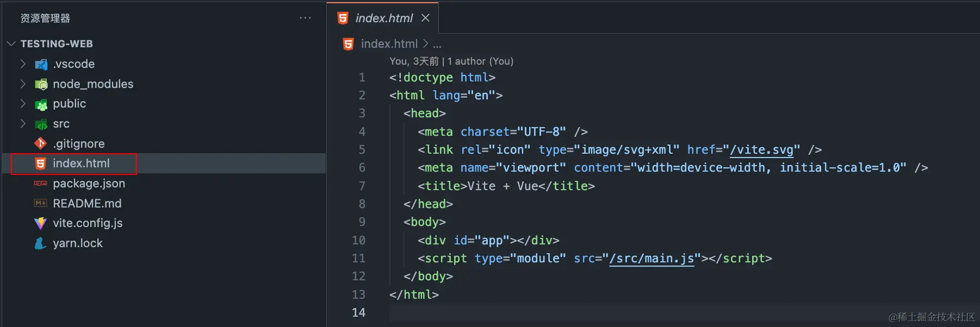The height and width of the screenshot is (327, 980).
Task: Click index.html in the breadcrumb
Action: point(389,43)
